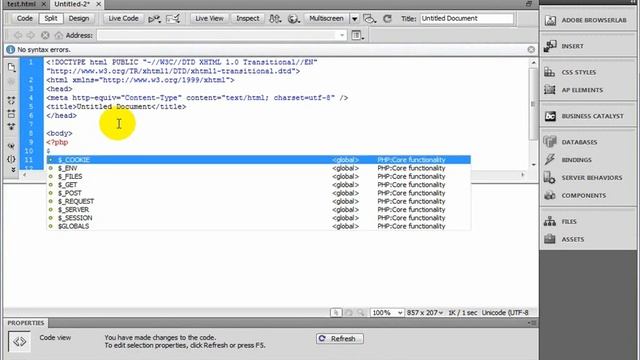Select $_SERVER from code hints
The image size is (640, 360).
pos(258,209)
